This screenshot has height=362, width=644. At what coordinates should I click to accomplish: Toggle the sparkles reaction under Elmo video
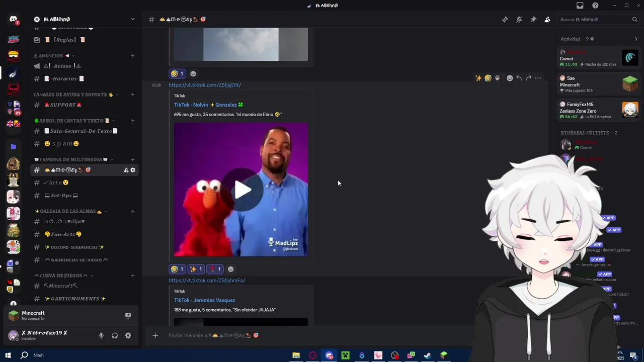[x=196, y=269]
